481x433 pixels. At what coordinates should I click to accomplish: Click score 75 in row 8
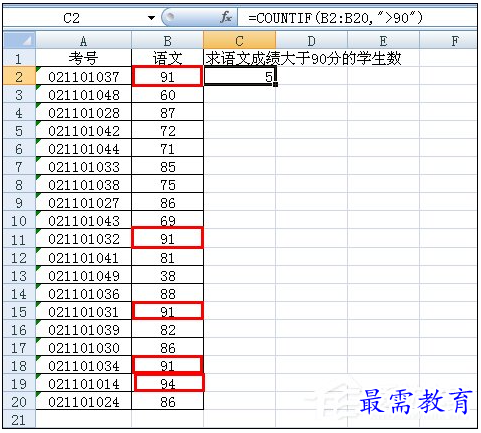167,185
